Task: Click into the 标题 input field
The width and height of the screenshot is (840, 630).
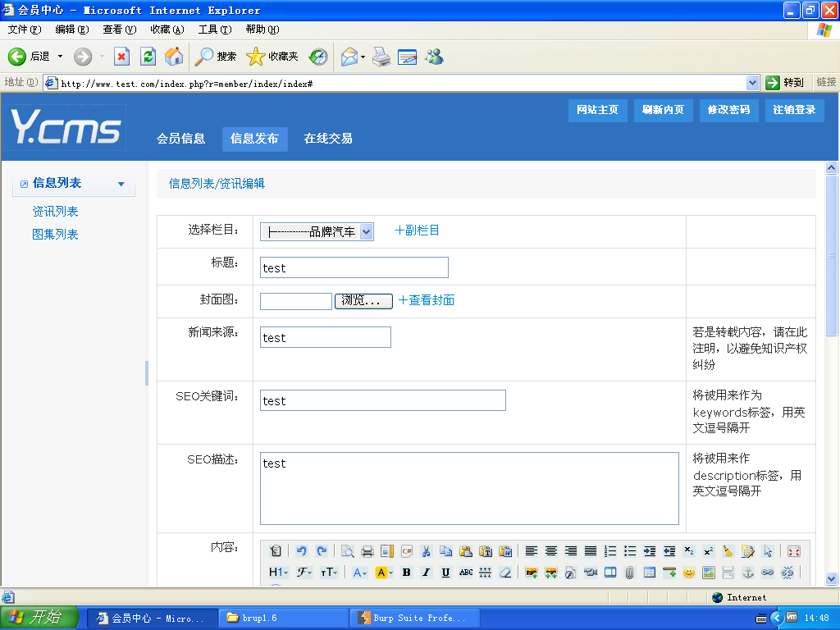Action: [354, 268]
